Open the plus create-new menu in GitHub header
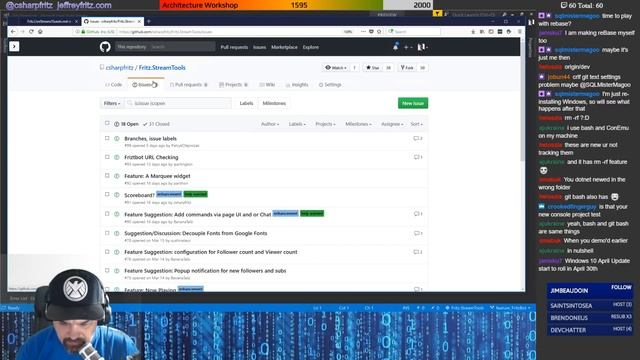Screen dimensions: 640x360 pos(407,47)
